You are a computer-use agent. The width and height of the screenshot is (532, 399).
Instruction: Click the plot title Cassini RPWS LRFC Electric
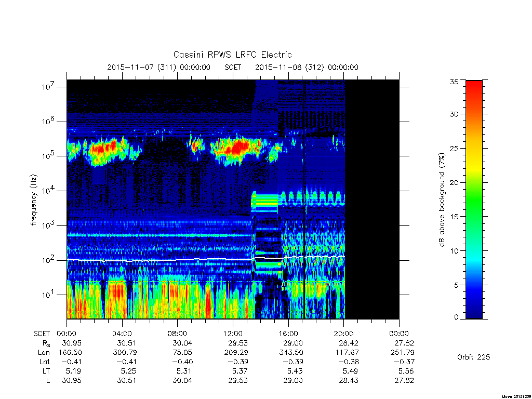click(232, 55)
